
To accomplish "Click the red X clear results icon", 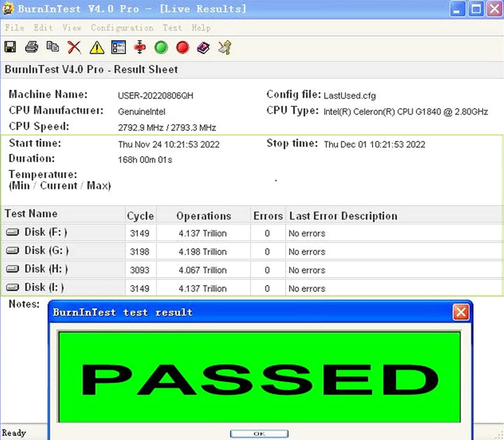I will [74, 48].
